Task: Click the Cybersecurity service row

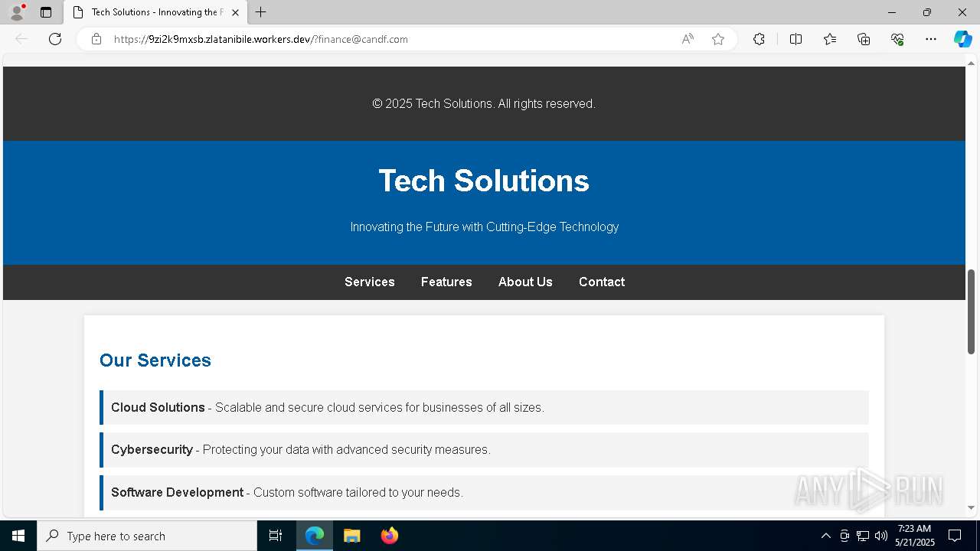Action: [484, 449]
